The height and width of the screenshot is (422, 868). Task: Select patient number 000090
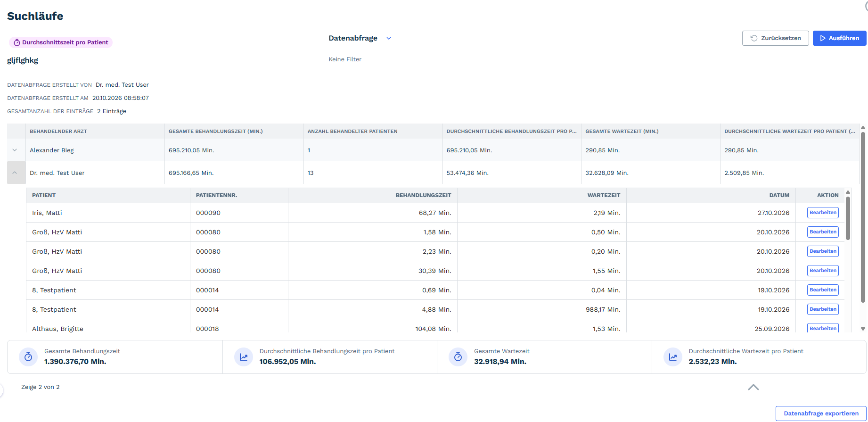click(x=208, y=213)
